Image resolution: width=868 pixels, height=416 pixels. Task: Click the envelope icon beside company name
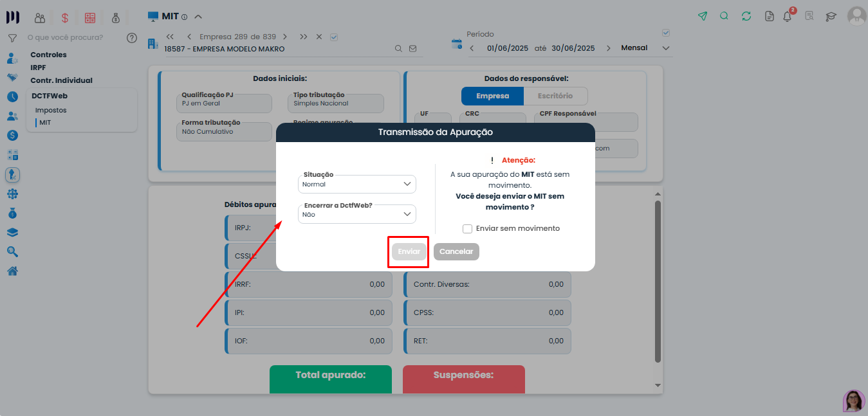coord(412,49)
